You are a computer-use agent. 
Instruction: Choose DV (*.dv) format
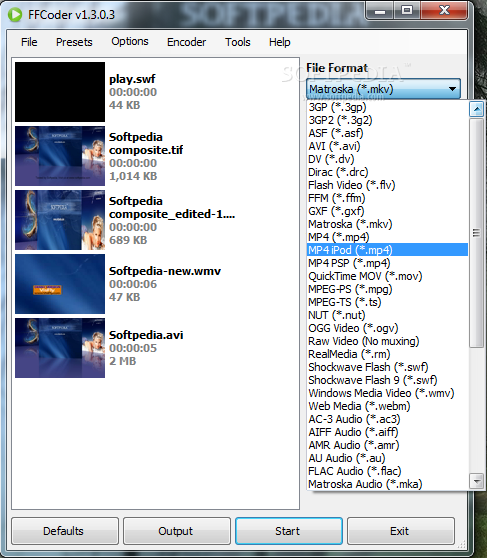tap(387, 159)
